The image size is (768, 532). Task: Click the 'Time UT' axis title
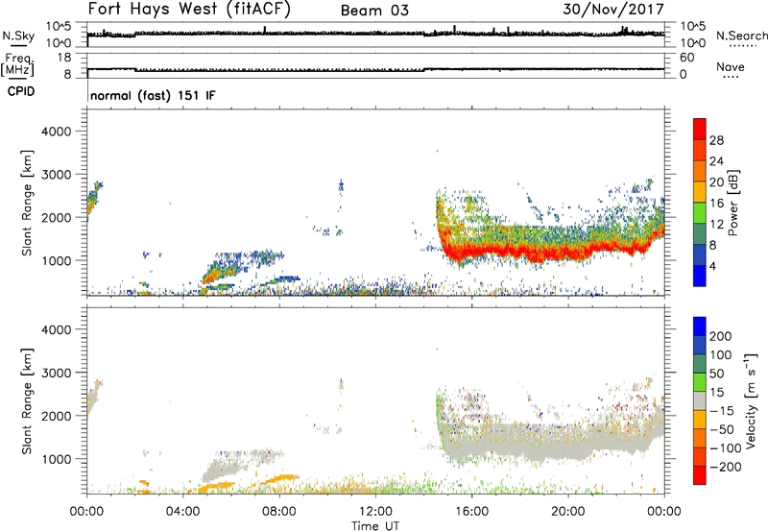tap(375, 526)
